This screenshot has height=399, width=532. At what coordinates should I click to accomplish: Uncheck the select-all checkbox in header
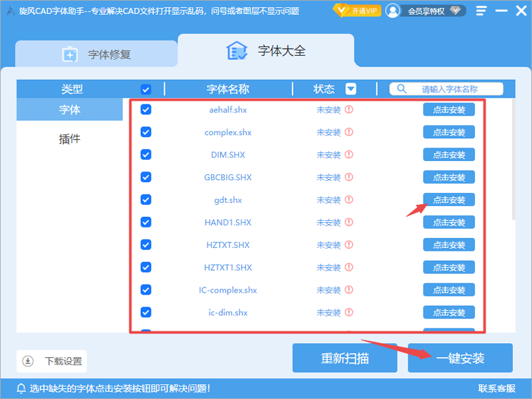(146, 90)
